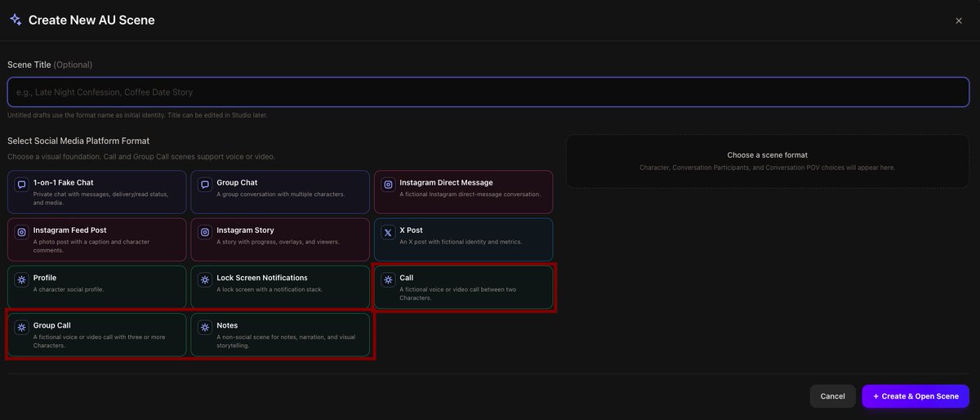Viewport: 980px width, 420px height.
Task: Select the 1-on-1 Fake Chat format
Action: (x=97, y=192)
